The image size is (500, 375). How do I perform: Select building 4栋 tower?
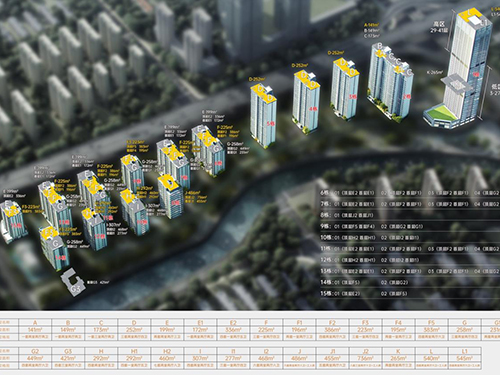pyautogui.click(x=306, y=103)
